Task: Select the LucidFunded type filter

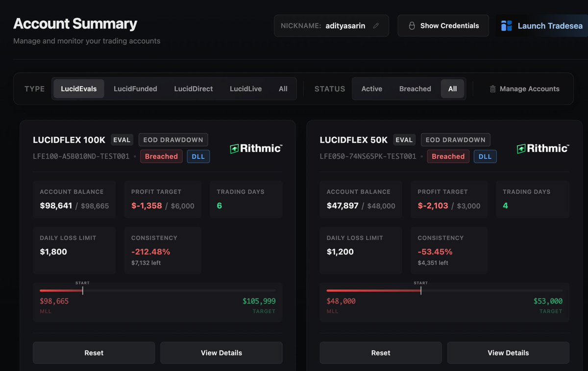Action: point(135,89)
